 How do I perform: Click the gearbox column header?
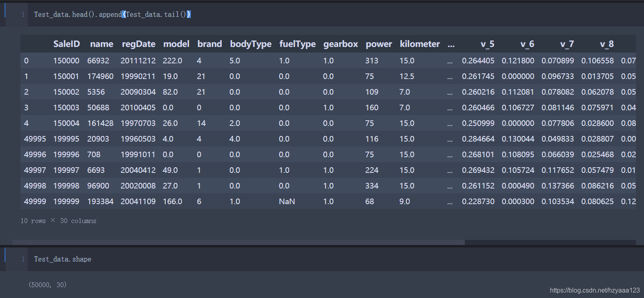coord(341,44)
